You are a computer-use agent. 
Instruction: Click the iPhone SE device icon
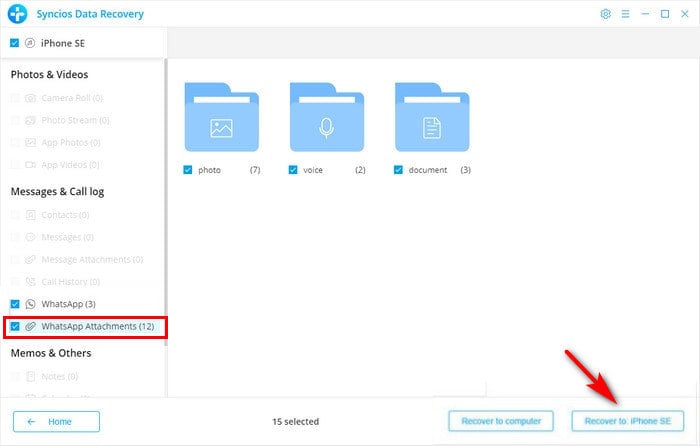pyautogui.click(x=30, y=43)
